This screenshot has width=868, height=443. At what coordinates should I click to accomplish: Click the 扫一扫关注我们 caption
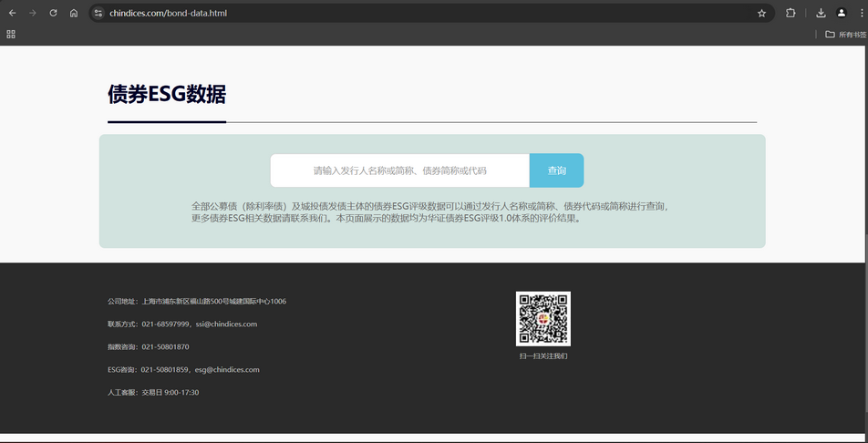543,356
